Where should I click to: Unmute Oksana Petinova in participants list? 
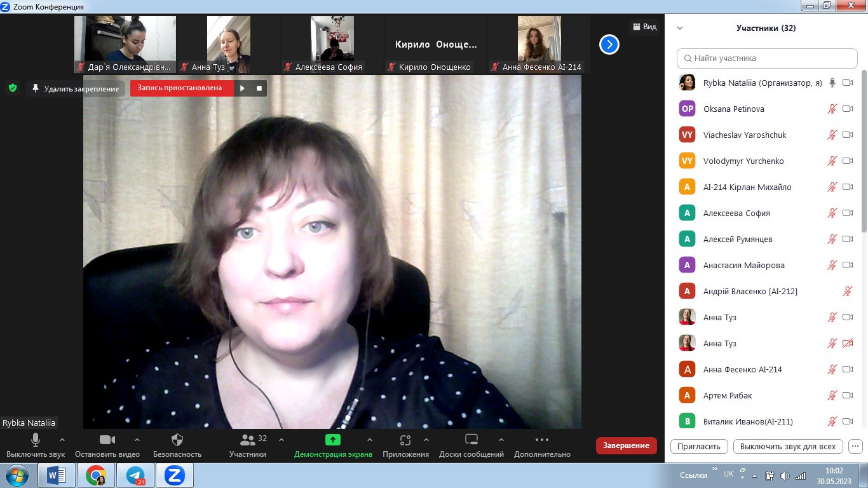coord(832,109)
